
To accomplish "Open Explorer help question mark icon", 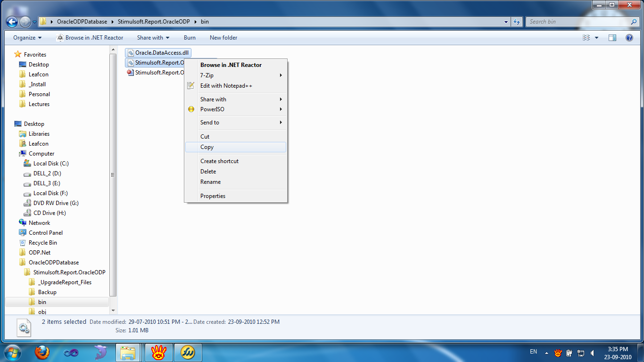I will pyautogui.click(x=629, y=38).
